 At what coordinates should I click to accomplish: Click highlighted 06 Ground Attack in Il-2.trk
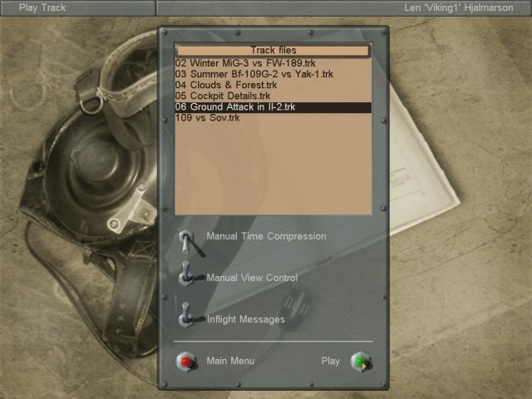[234, 107]
